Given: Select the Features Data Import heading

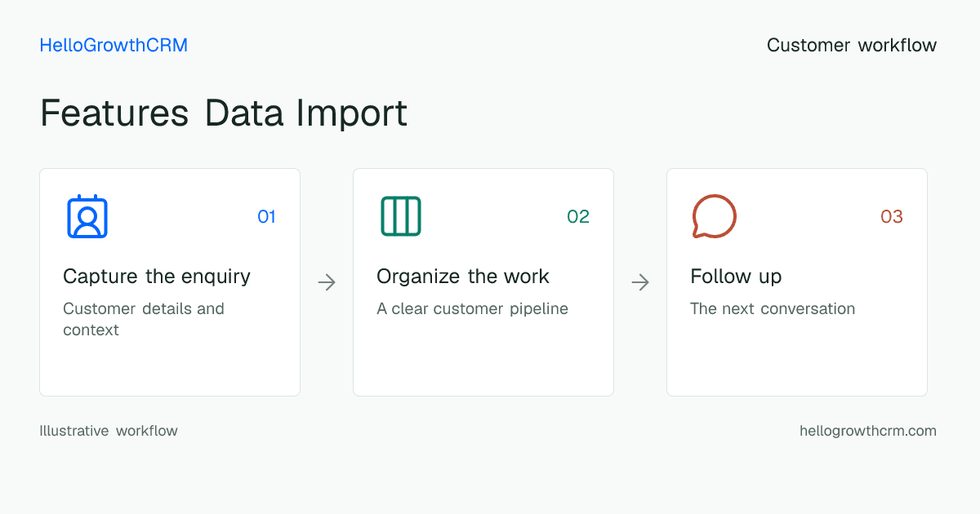Looking at the screenshot, I should (x=224, y=113).
